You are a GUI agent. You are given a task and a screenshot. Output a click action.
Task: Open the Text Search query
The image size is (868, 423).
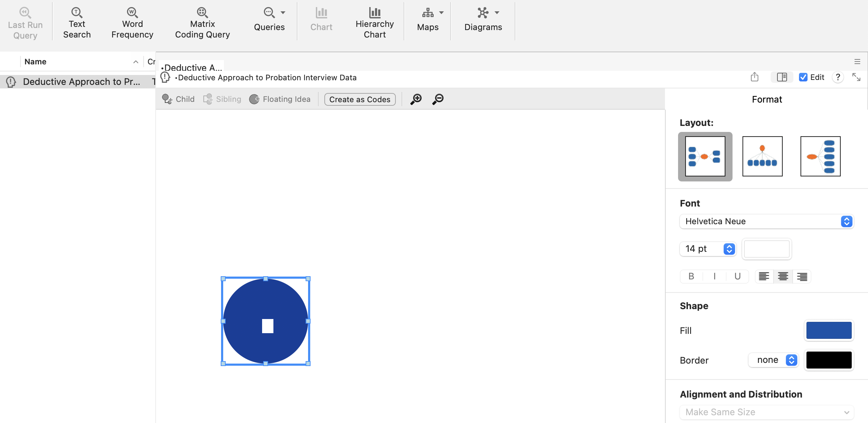click(x=77, y=23)
